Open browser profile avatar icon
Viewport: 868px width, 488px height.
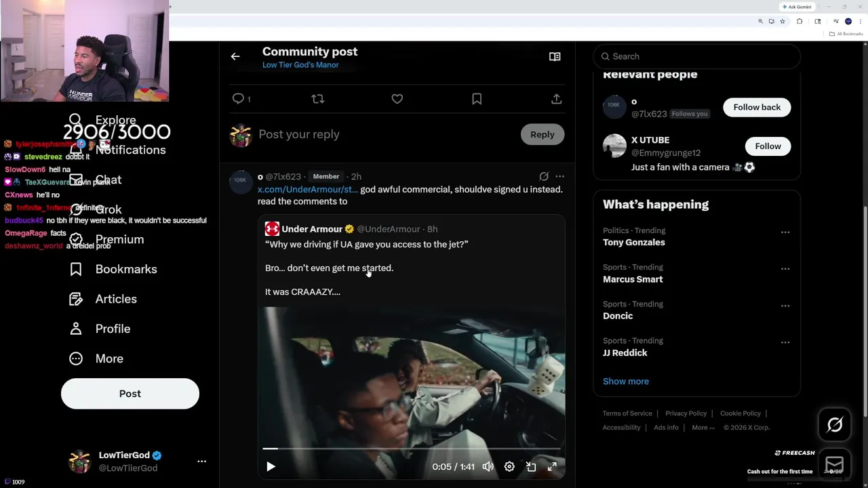click(848, 21)
